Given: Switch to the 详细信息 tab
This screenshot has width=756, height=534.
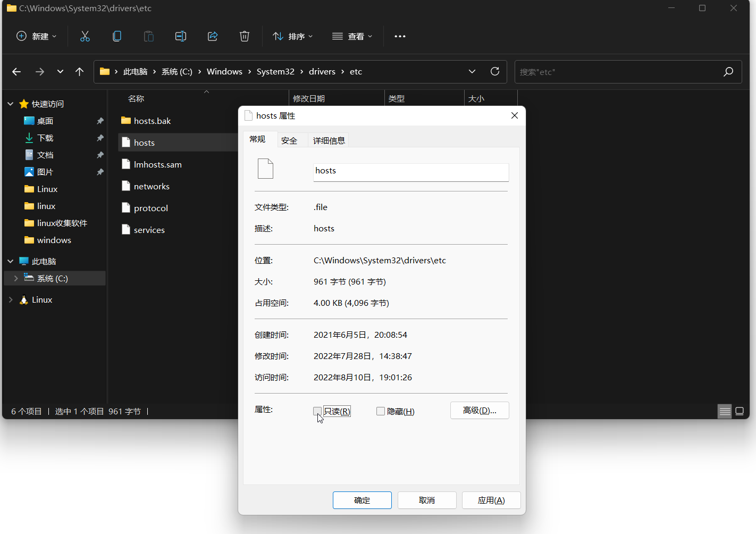Looking at the screenshot, I should [x=329, y=140].
